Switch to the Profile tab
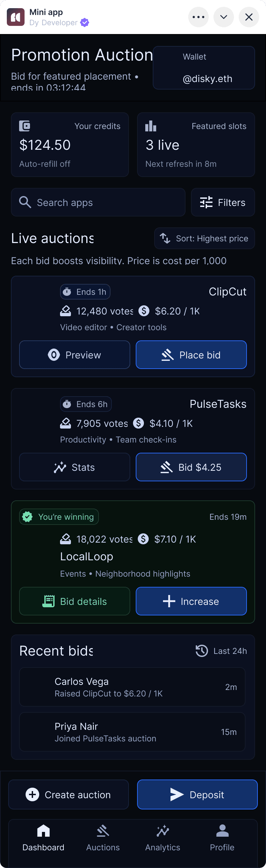Viewport: 266px width, 868px height. click(x=222, y=837)
